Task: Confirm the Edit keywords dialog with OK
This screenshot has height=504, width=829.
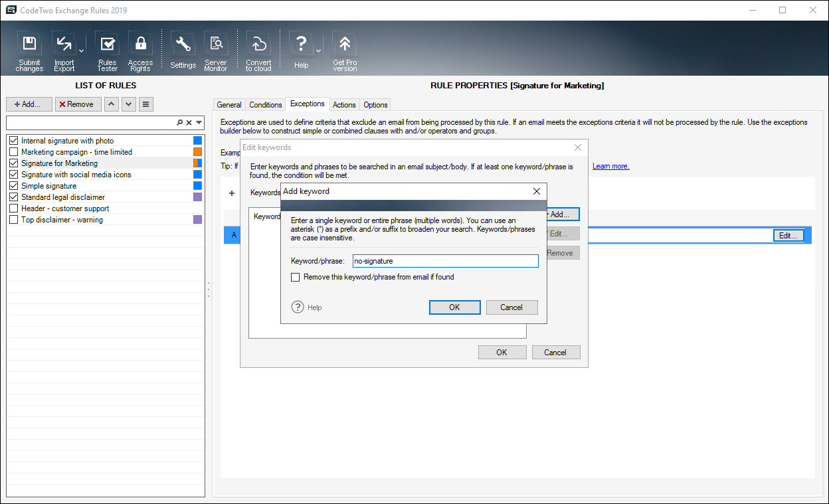Action: coord(502,353)
